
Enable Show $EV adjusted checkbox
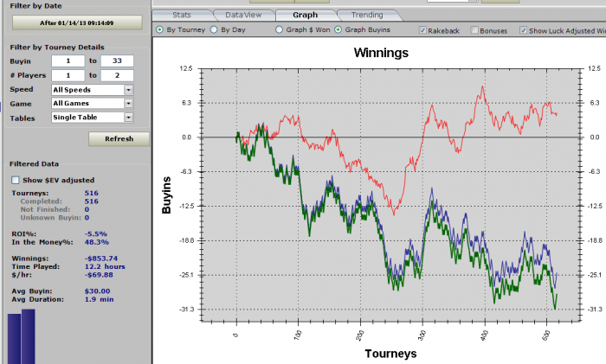coord(16,180)
